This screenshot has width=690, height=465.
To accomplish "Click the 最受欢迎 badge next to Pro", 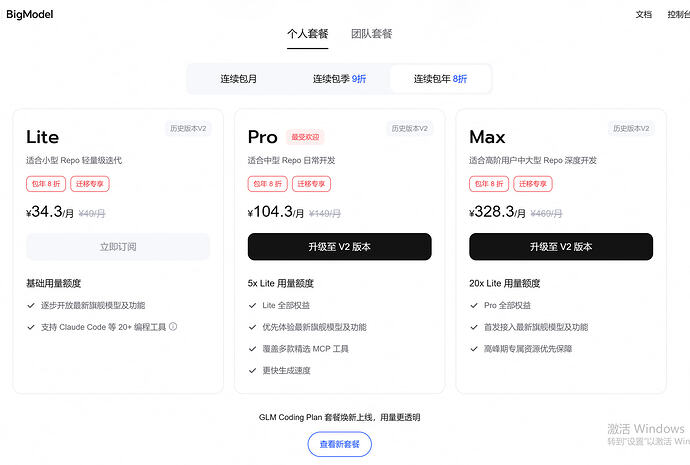I will (x=305, y=137).
